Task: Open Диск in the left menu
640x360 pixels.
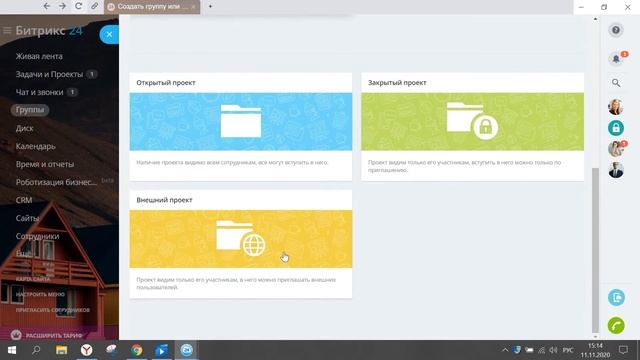Action: click(x=24, y=128)
